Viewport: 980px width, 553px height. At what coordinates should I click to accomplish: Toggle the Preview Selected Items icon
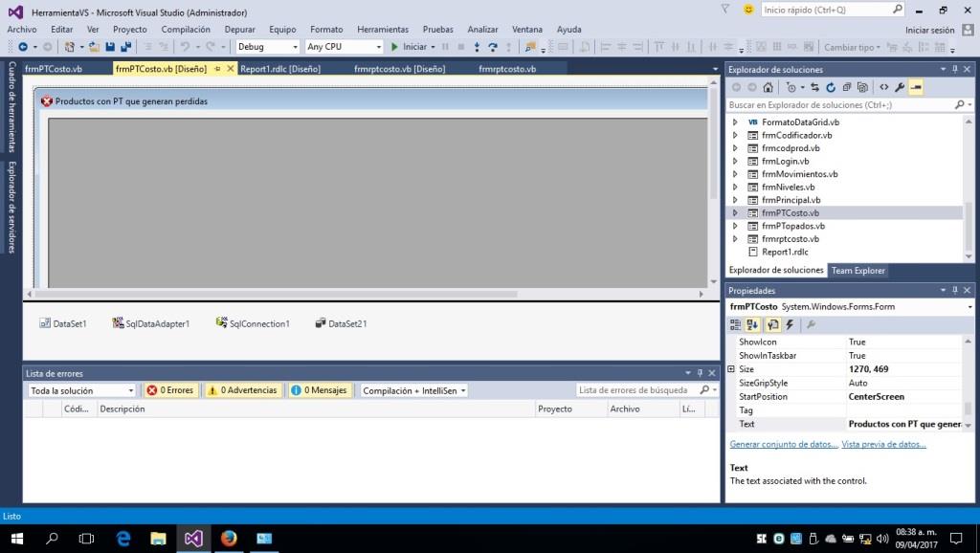(x=916, y=87)
